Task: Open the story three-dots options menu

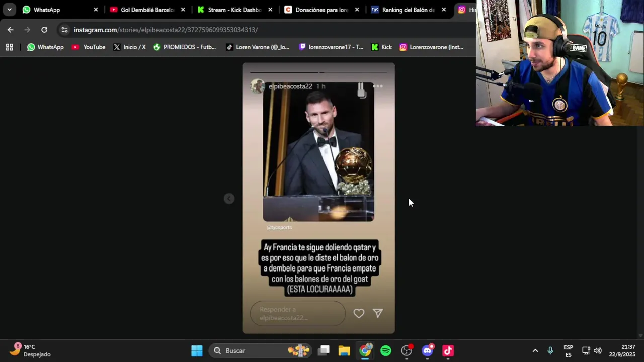Action: pyautogui.click(x=378, y=86)
